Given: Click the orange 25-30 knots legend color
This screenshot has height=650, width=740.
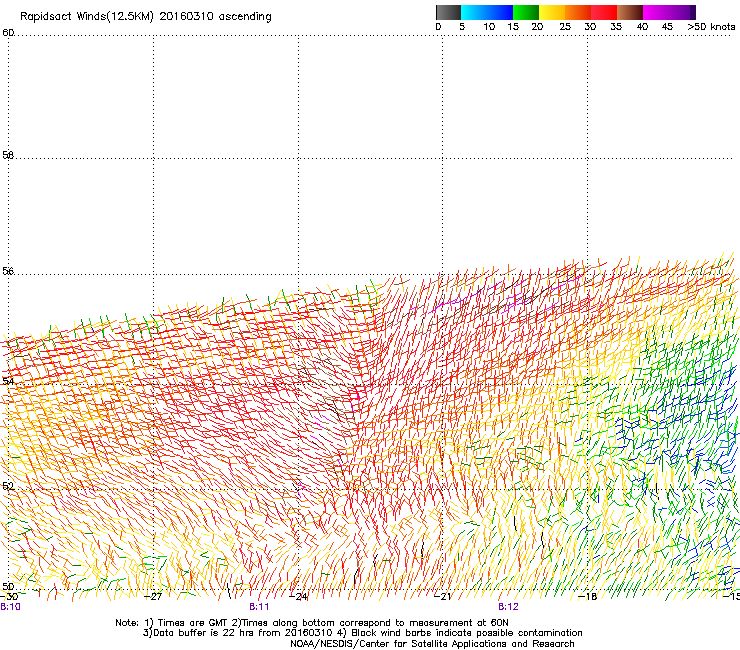Looking at the screenshot, I should coord(578,12).
